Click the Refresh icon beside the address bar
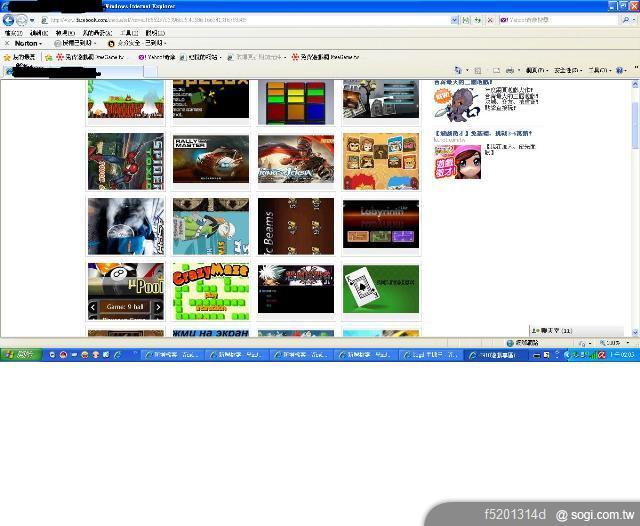 click(x=477, y=20)
